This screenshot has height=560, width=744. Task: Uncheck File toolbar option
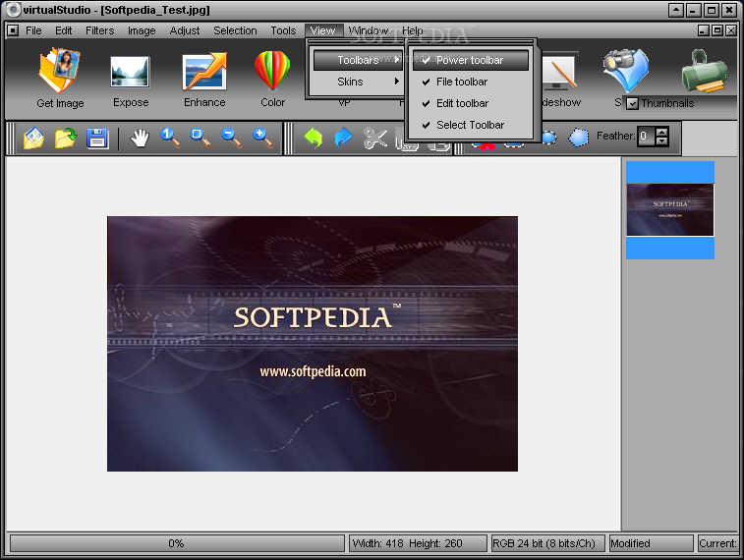tap(470, 82)
